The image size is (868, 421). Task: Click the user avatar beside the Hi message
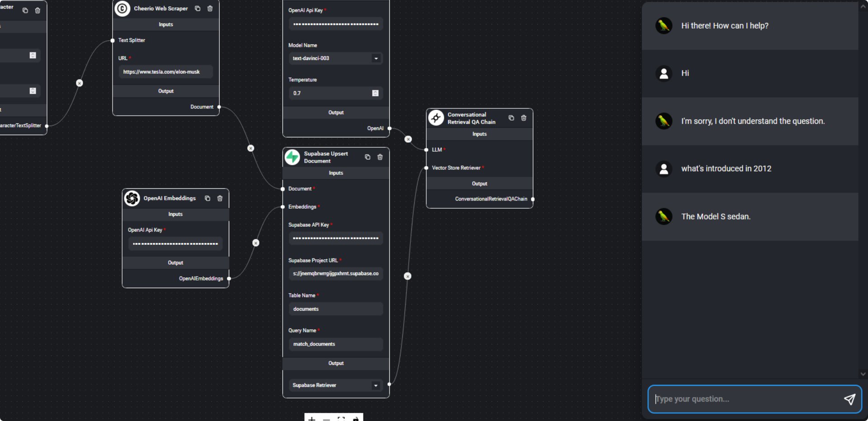tap(664, 73)
